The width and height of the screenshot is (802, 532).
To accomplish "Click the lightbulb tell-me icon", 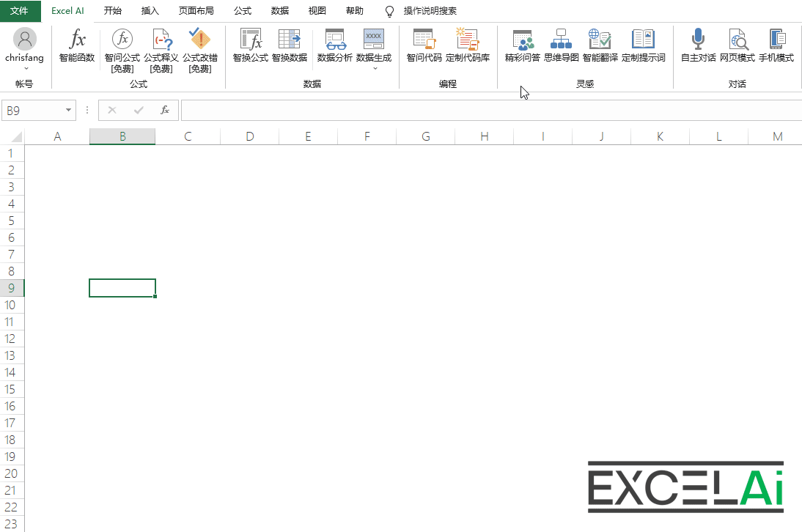I will [389, 11].
